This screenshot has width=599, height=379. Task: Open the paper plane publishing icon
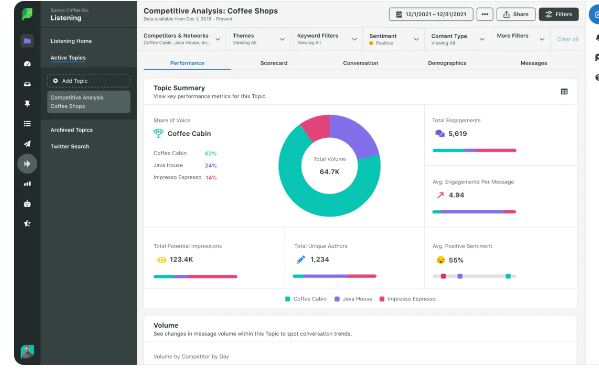(27, 144)
